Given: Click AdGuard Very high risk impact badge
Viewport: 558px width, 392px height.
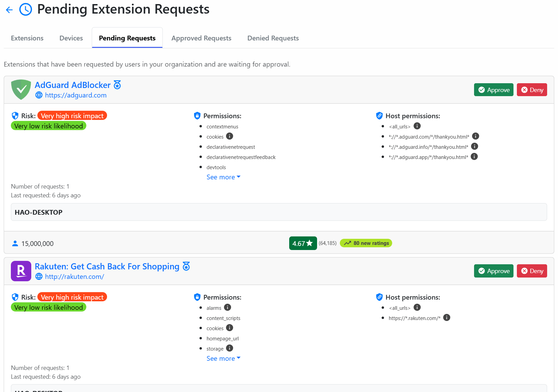Looking at the screenshot, I should coord(72,116).
